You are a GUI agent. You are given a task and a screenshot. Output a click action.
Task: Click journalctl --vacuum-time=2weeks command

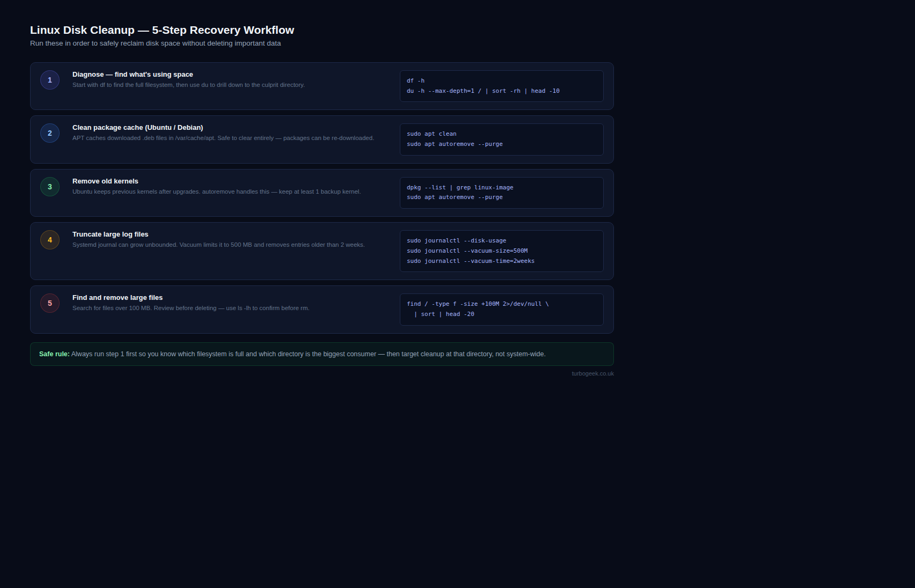click(471, 261)
